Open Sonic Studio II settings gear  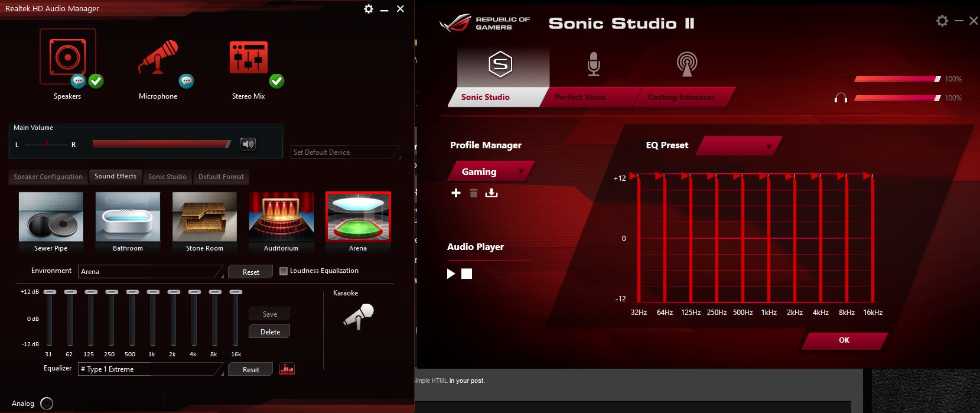pos(942,21)
